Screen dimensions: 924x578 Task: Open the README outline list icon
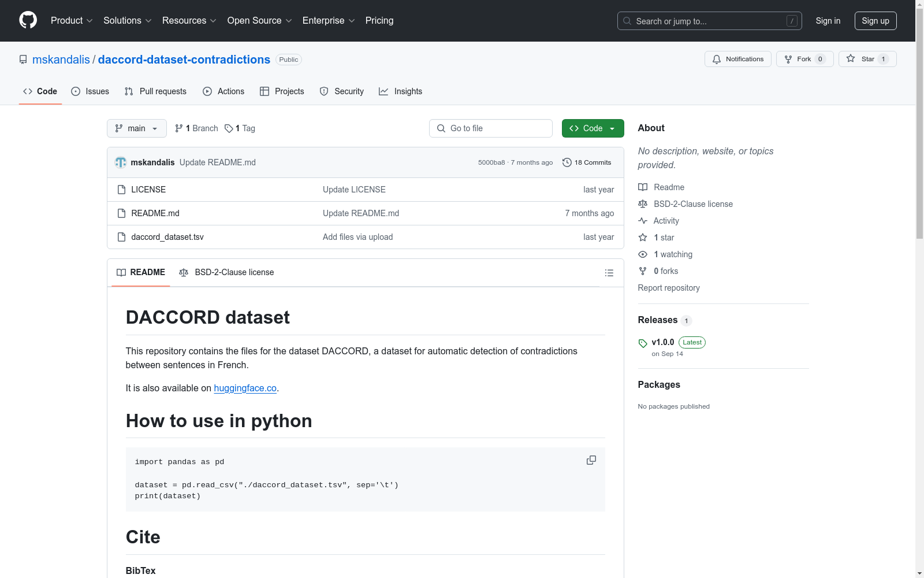[609, 273]
